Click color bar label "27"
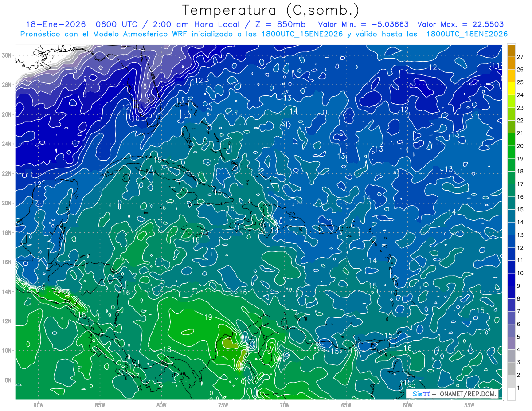 point(520,57)
